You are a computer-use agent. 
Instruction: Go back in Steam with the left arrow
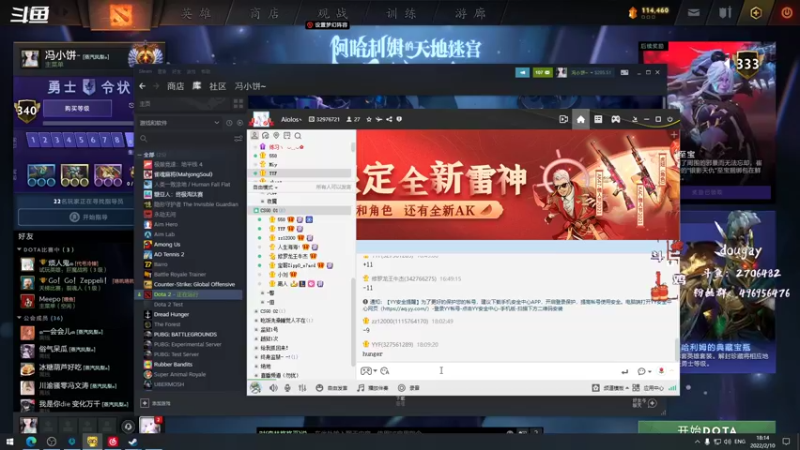pyautogui.click(x=142, y=86)
